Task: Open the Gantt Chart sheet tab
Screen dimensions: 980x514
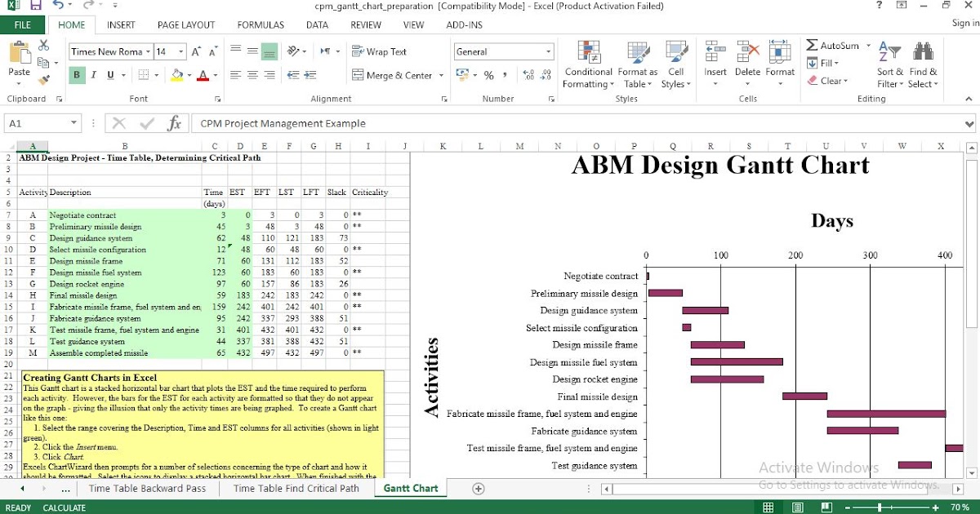Action: tap(410, 488)
